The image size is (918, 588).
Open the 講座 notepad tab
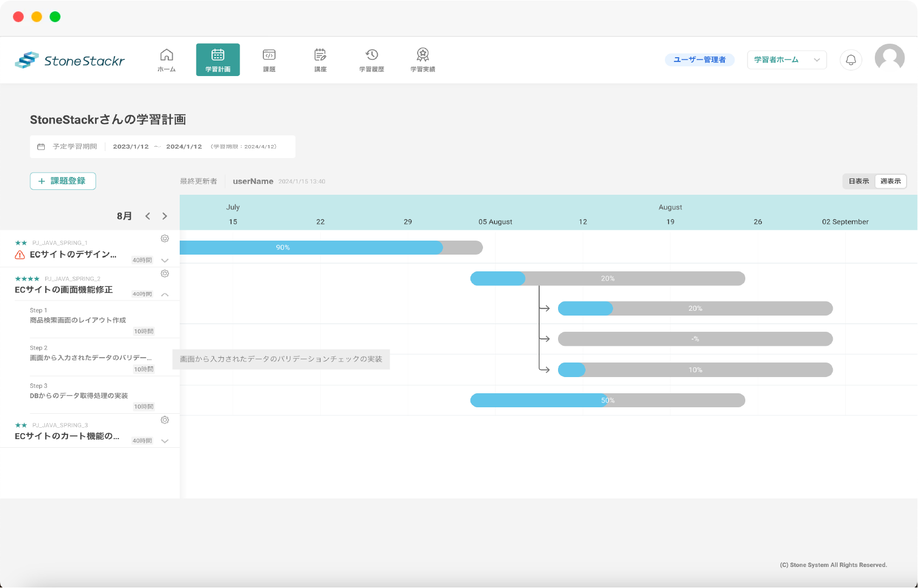(x=321, y=60)
